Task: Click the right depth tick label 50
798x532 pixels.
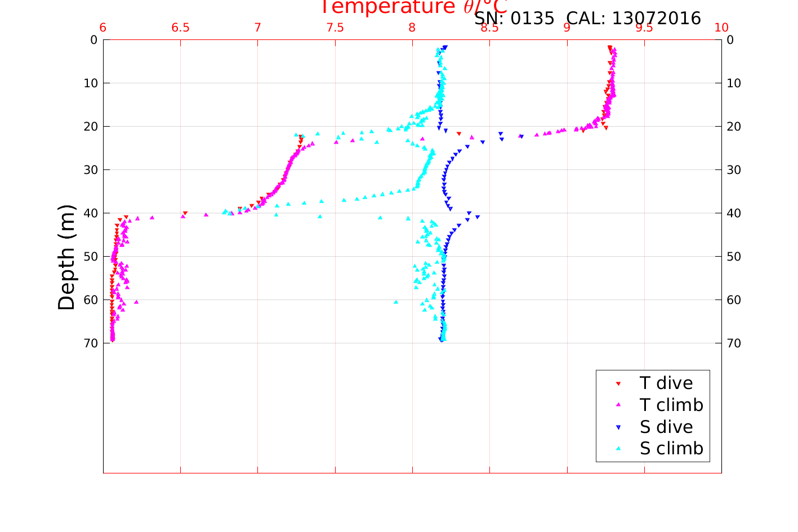Action: pos(734,256)
